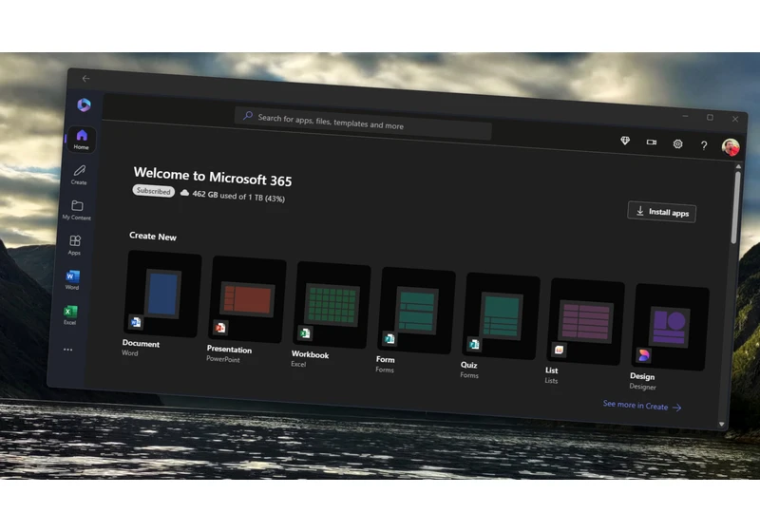Open Create in the sidebar

tap(79, 175)
